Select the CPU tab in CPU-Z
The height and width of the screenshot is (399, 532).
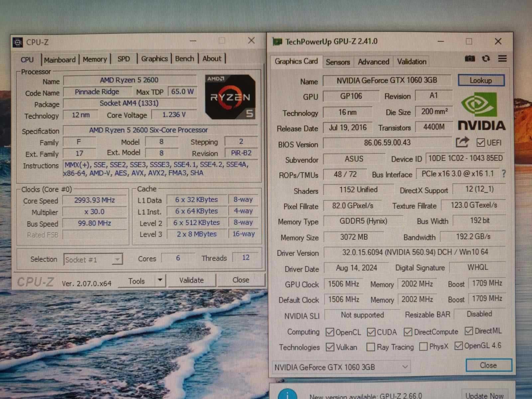(x=27, y=60)
